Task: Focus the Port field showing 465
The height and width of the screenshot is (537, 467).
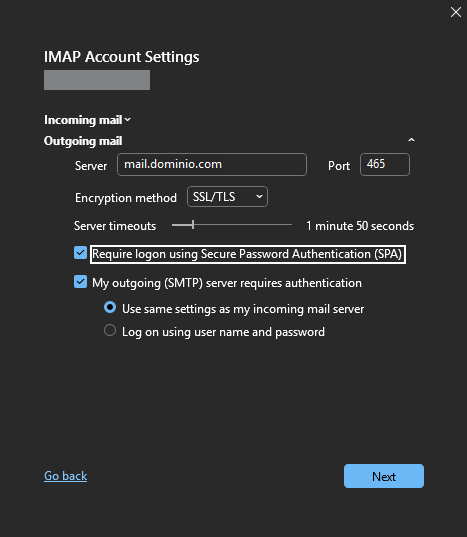Action: (384, 164)
